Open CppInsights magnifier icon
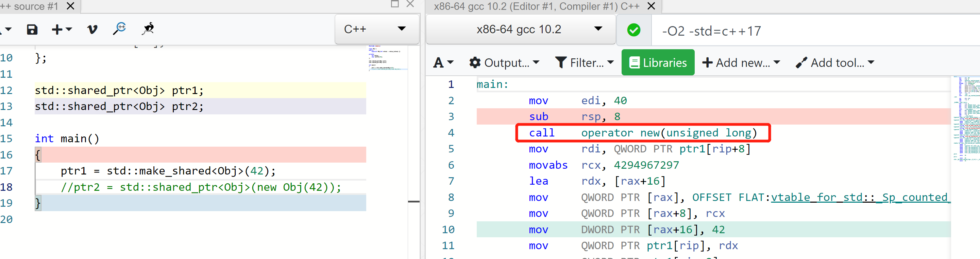980x259 pixels. tap(119, 29)
